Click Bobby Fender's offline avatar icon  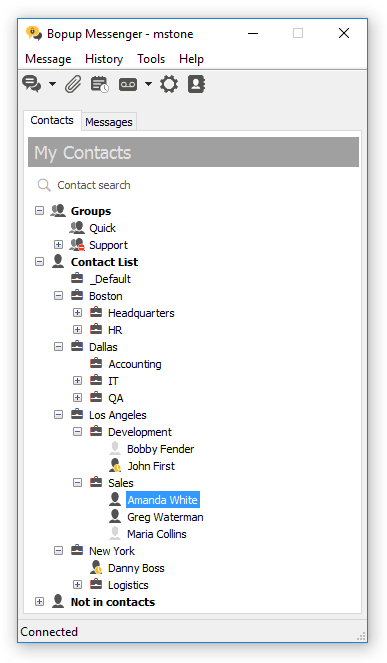pos(115,448)
